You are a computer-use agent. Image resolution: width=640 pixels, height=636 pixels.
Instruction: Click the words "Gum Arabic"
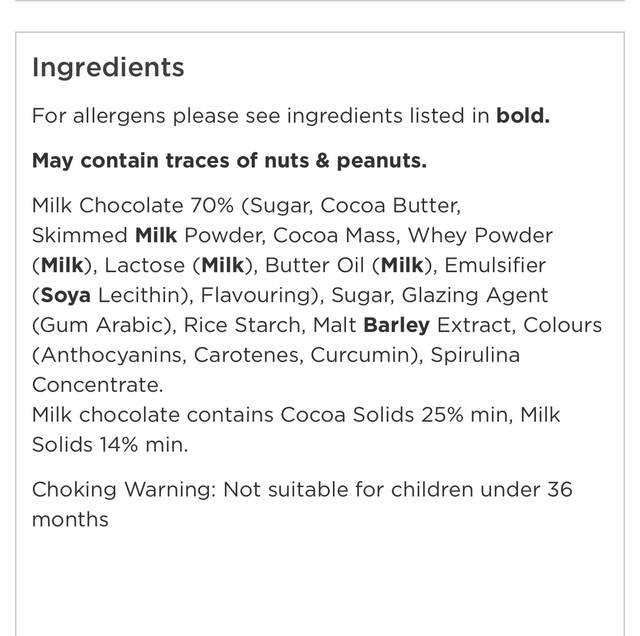(91, 326)
